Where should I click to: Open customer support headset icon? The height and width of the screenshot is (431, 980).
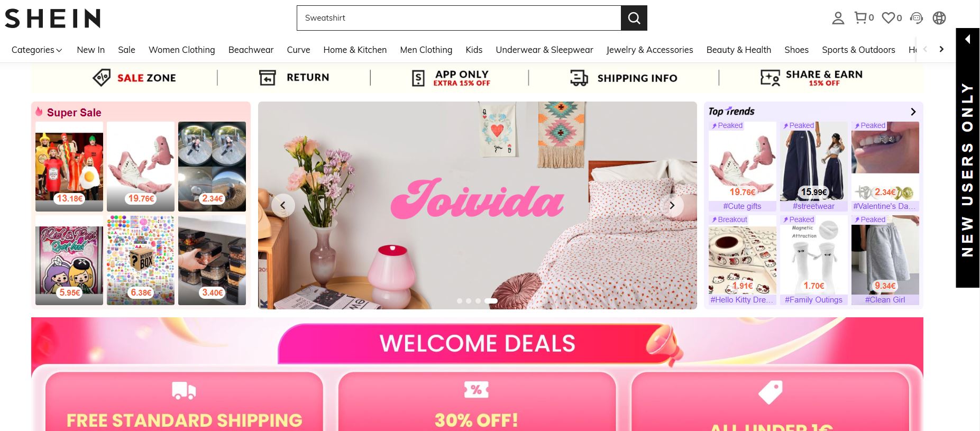pos(917,18)
